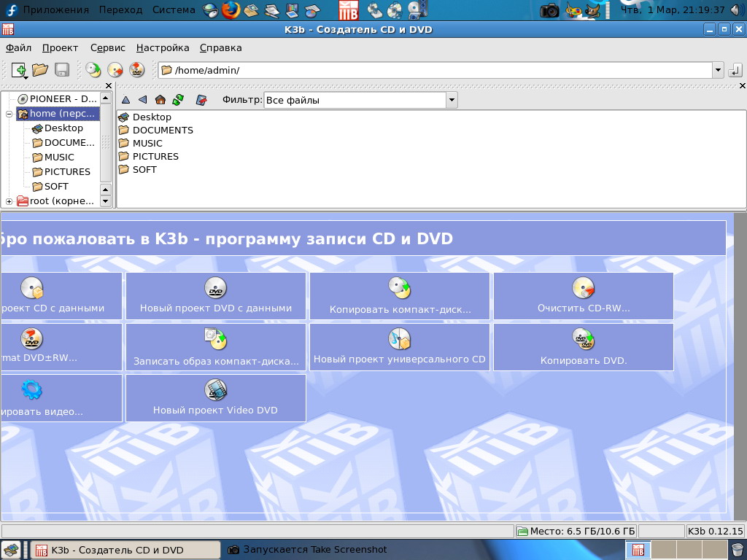Expand the root tree node
747x560 pixels.
coord(9,201)
